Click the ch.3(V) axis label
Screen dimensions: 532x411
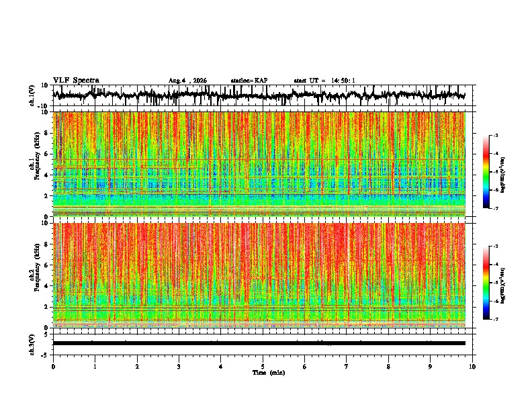32,345
